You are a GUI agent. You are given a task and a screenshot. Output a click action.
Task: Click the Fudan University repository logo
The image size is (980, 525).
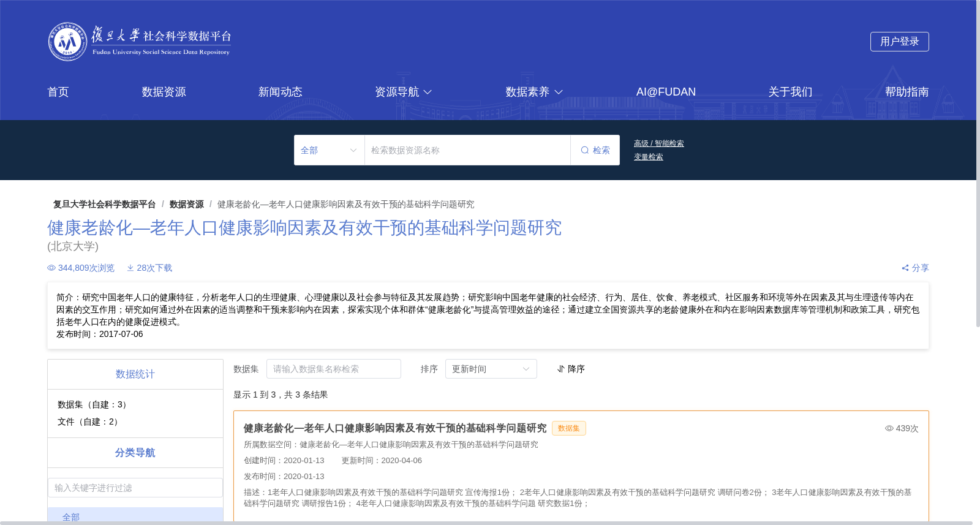pos(140,42)
